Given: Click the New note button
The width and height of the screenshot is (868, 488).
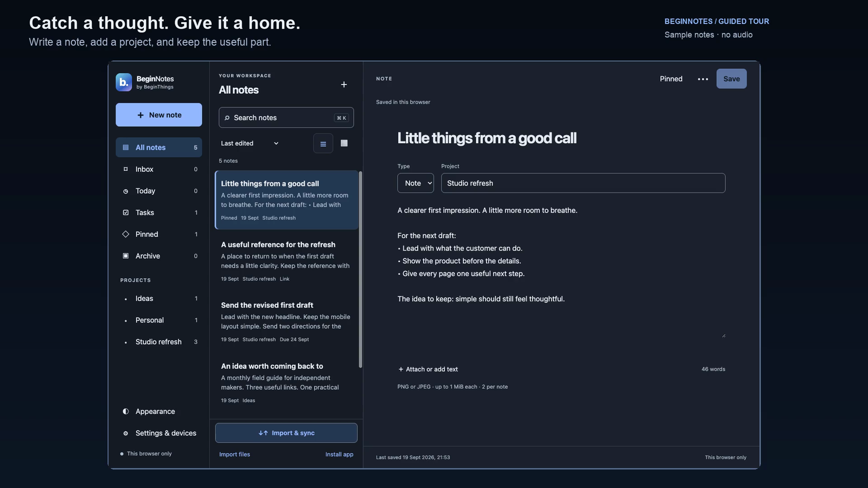Looking at the screenshot, I should pyautogui.click(x=159, y=115).
